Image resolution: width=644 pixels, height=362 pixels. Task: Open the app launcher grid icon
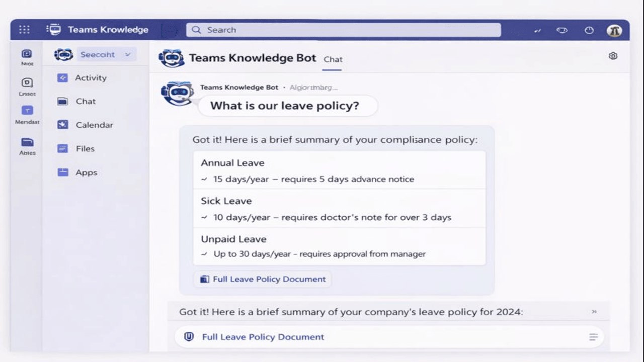24,30
